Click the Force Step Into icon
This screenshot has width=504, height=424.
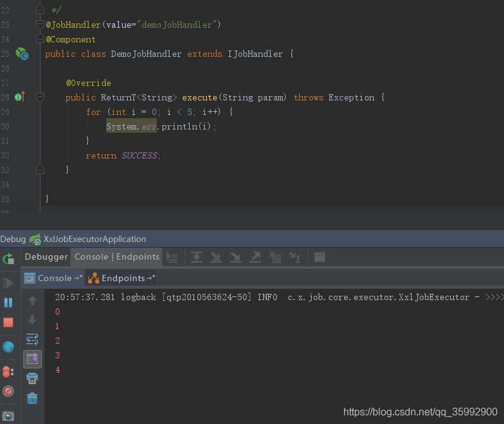[236, 257]
